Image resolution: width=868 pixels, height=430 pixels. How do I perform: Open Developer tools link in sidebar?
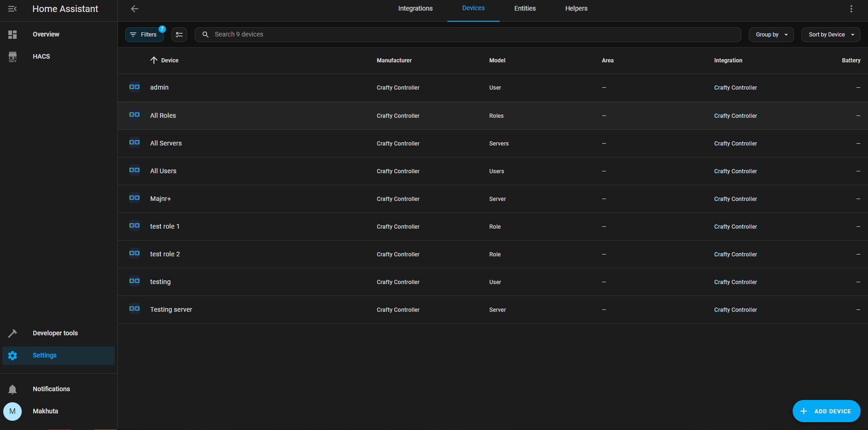coord(55,333)
